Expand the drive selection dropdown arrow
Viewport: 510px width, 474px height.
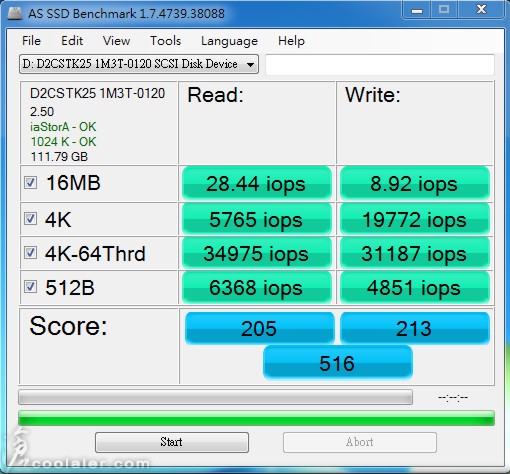(250, 64)
